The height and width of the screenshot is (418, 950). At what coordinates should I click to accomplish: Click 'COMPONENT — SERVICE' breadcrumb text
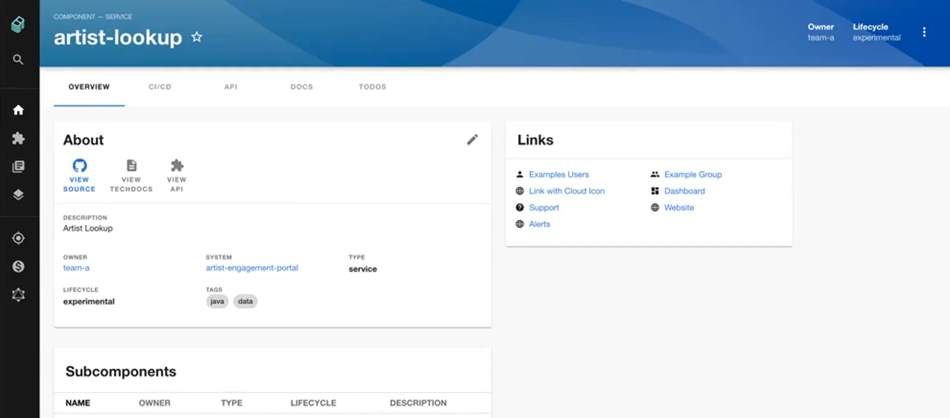click(93, 17)
